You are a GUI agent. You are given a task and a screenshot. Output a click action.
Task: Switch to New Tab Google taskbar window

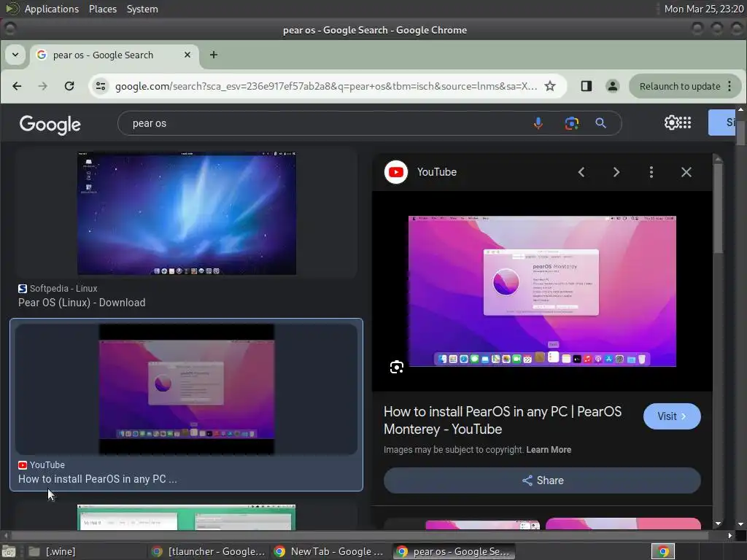330,552
